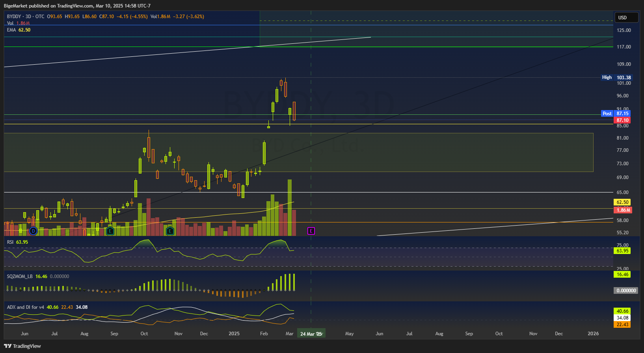
Task: Click the green 16.46 squeeze momentum axis label
Action: [622, 275]
